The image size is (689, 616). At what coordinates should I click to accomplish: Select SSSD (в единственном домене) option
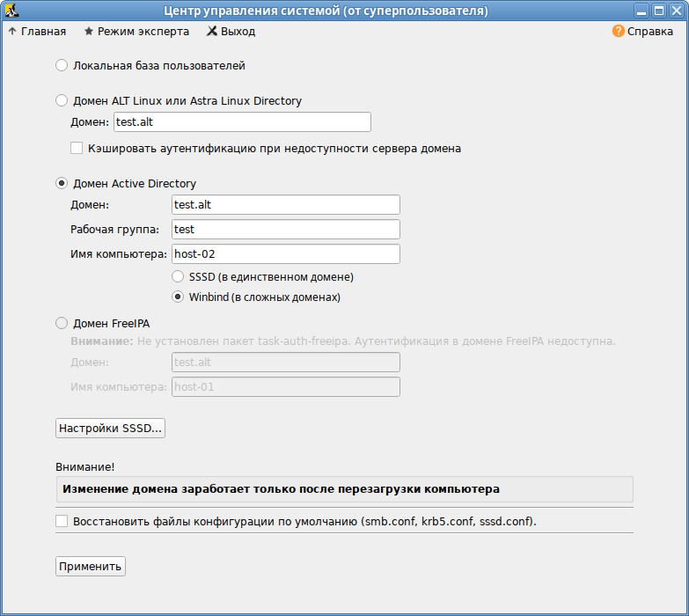178,276
